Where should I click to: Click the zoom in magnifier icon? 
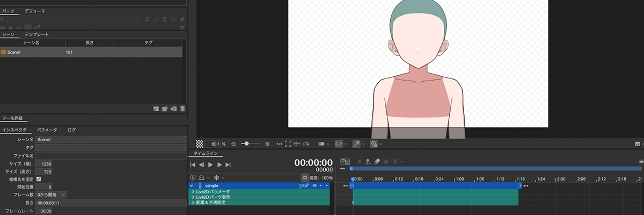267,144
